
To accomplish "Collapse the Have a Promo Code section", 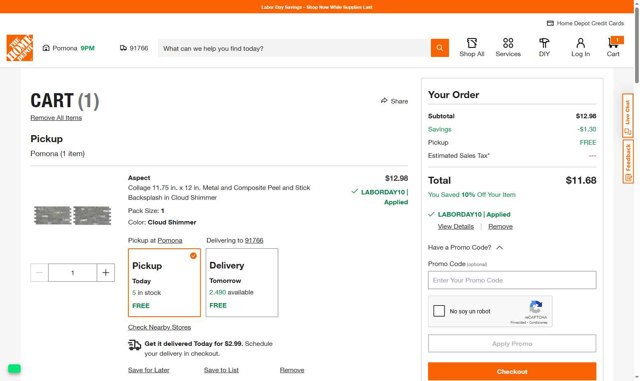I will click(x=465, y=247).
